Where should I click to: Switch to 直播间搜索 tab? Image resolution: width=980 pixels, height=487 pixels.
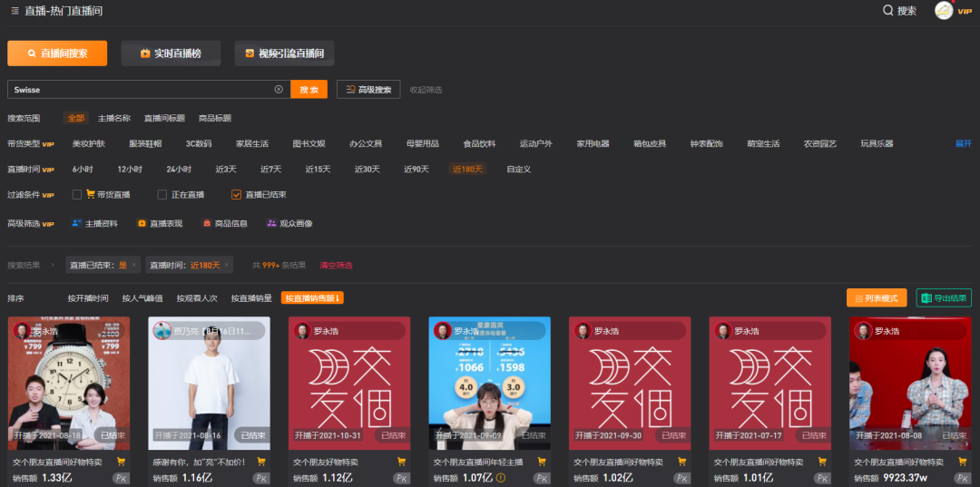[x=57, y=54]
